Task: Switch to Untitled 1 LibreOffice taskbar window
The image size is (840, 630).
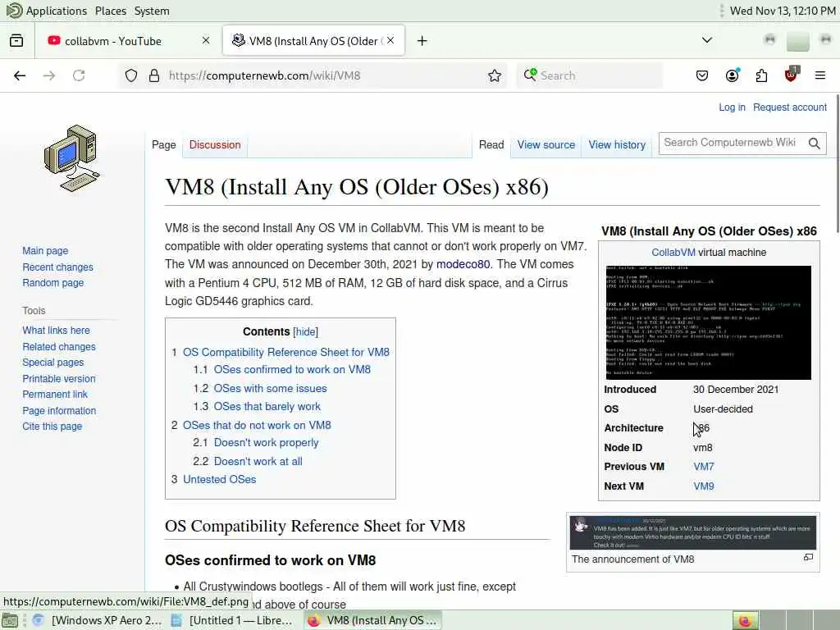Action: 233,620
